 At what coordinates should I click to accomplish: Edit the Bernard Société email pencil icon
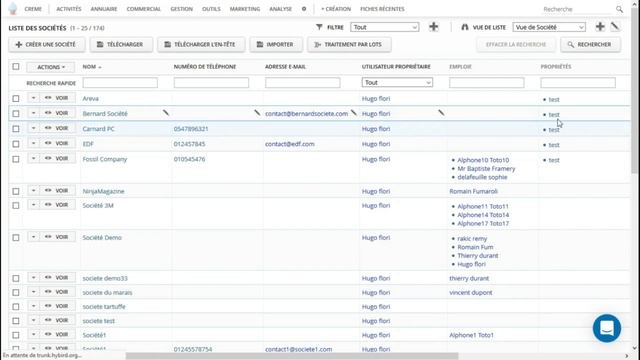(353, 113)
